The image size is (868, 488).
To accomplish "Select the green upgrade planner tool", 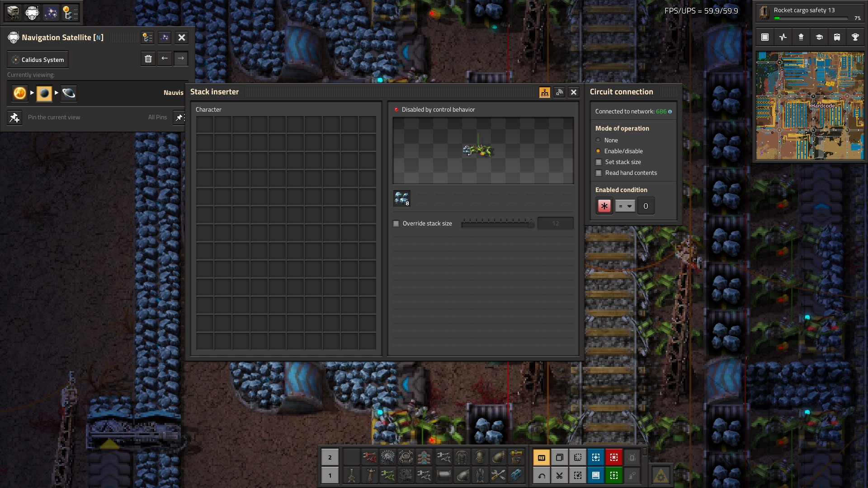I will pos(614,475).
